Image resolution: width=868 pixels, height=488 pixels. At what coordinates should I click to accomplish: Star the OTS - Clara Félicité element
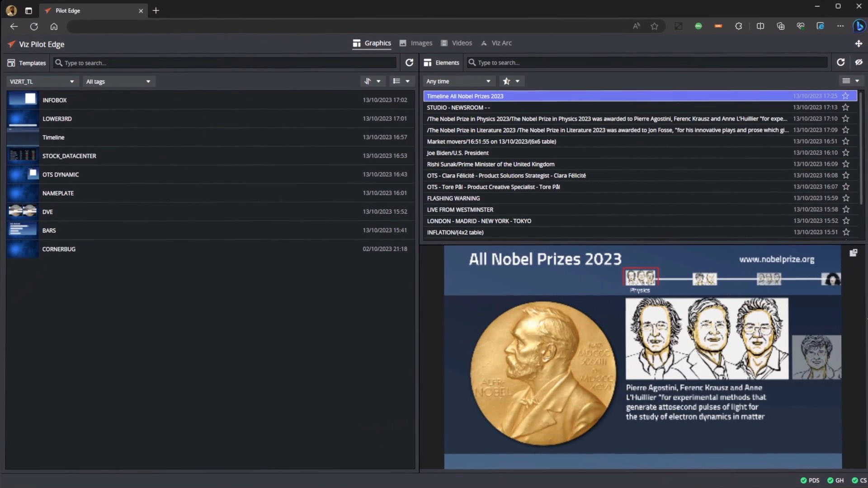click(846, 175)
